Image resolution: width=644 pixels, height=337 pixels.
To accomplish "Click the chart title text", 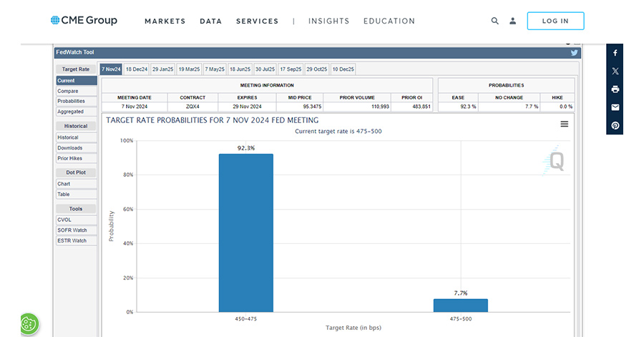I will pos(213,120).
